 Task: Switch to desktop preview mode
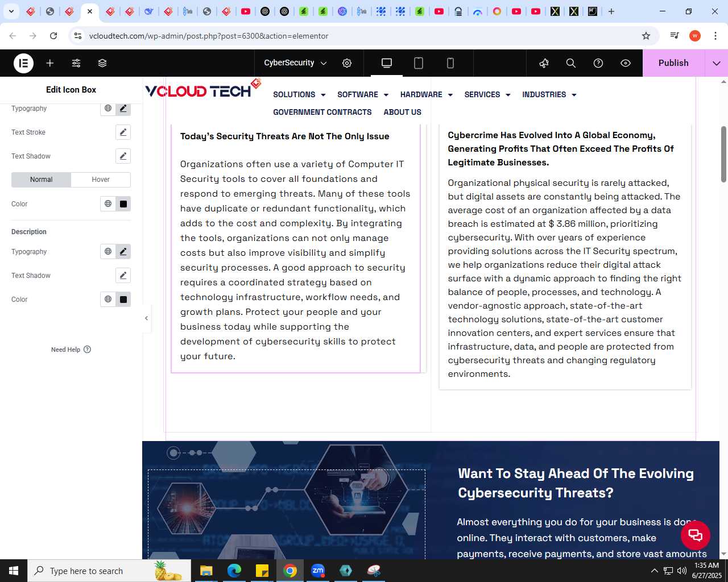click(387, 63)
